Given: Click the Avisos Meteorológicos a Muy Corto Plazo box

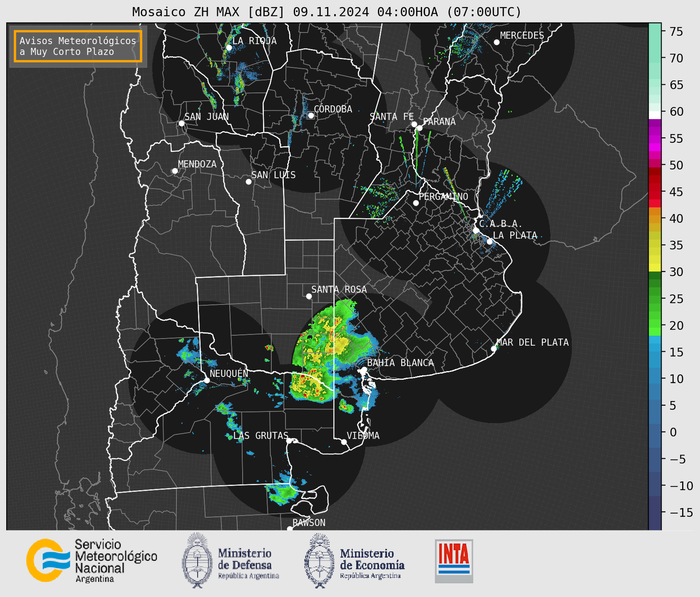Looking at the screenshot, I should [x=78, y=46].
